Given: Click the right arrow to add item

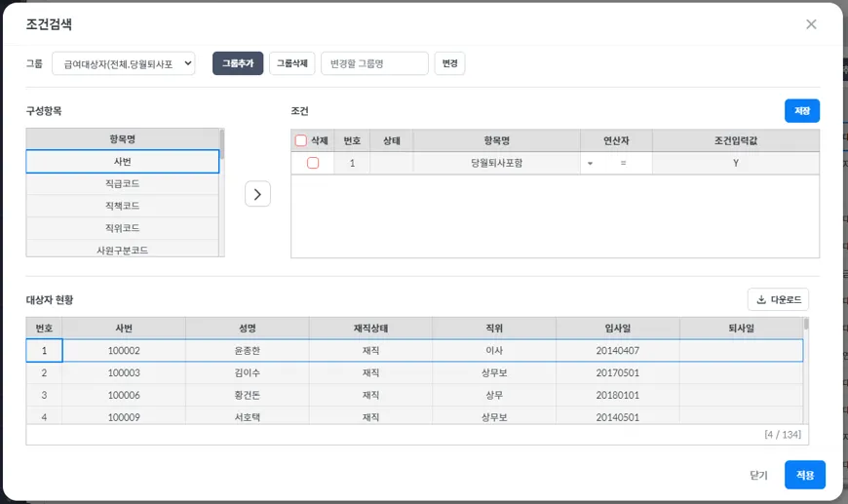Looking at the screenshot, I should [257, 194].
